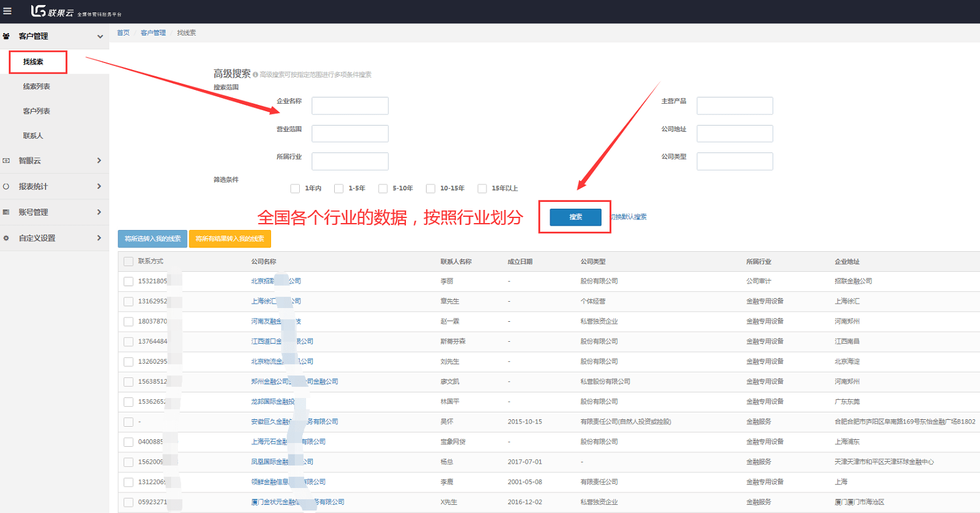Focus the 所属行业 input field
Screen dimensions: 980x513
click(350, 161)
